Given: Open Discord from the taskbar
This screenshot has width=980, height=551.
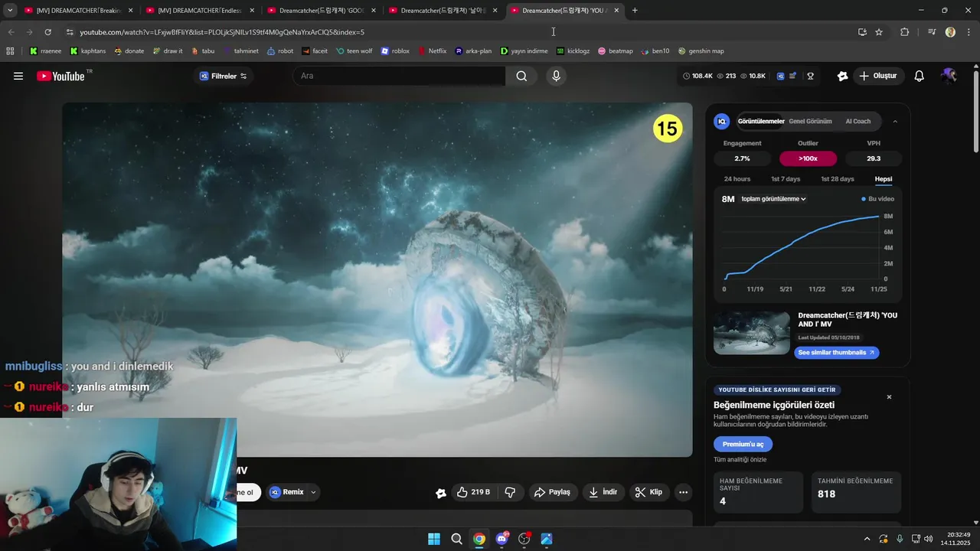Looking at the screenshot, I should 501,539.
